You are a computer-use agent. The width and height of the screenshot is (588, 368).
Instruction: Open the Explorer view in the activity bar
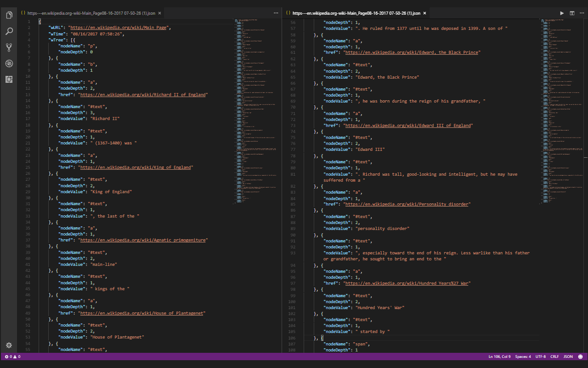[9, 15]
